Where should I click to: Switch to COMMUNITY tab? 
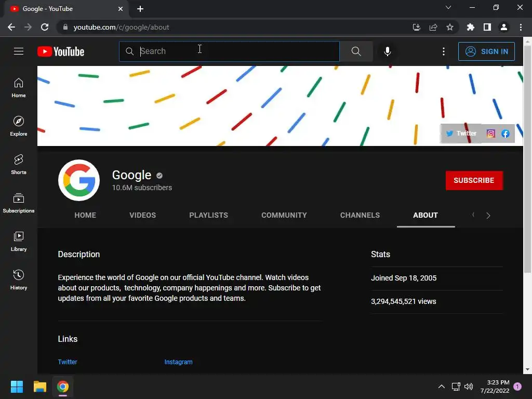(x=284, y=215)
